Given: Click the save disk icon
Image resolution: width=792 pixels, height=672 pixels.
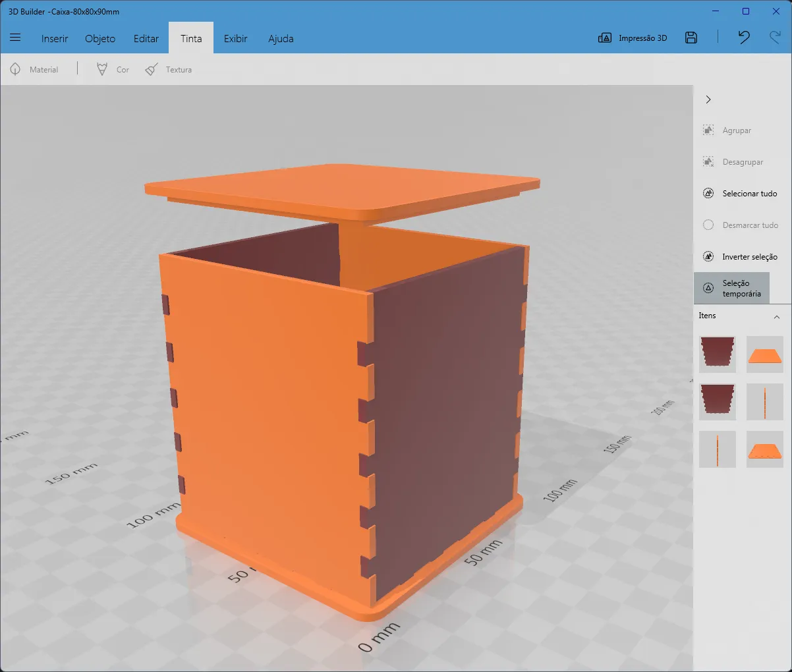Looking at the screenshot, I should tap(691, 38).
